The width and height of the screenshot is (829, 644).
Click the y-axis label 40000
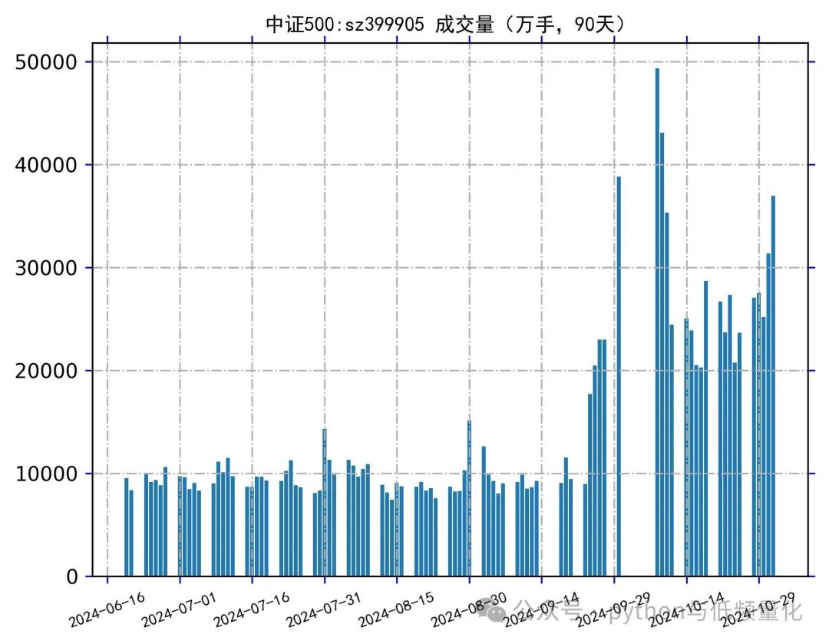click(x=46, y=165)
